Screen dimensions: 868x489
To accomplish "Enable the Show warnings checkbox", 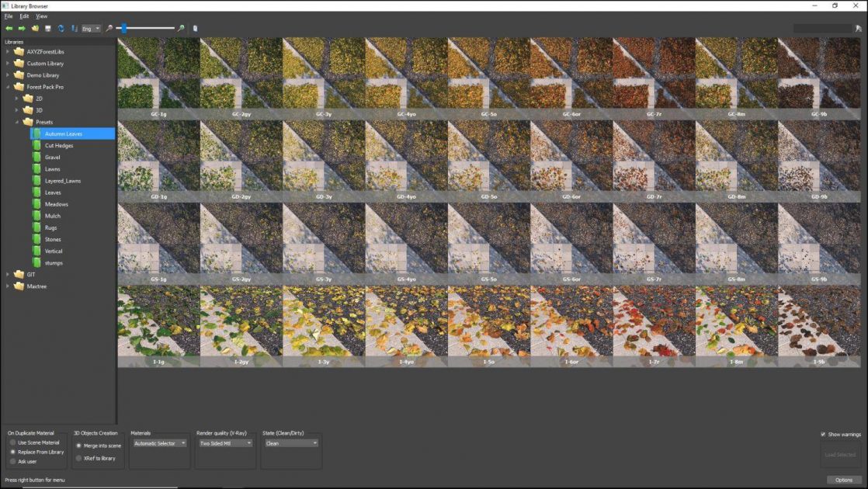I will tap(823, 435).
